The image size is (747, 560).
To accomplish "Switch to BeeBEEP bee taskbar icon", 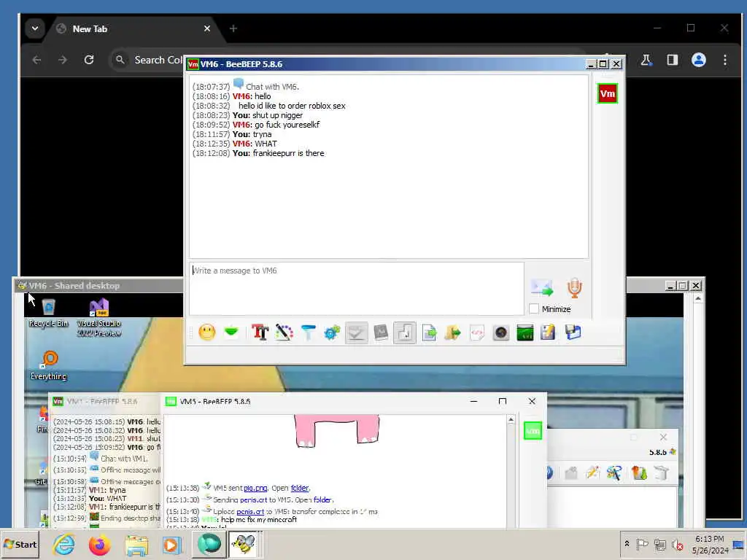I will [244, 544].
